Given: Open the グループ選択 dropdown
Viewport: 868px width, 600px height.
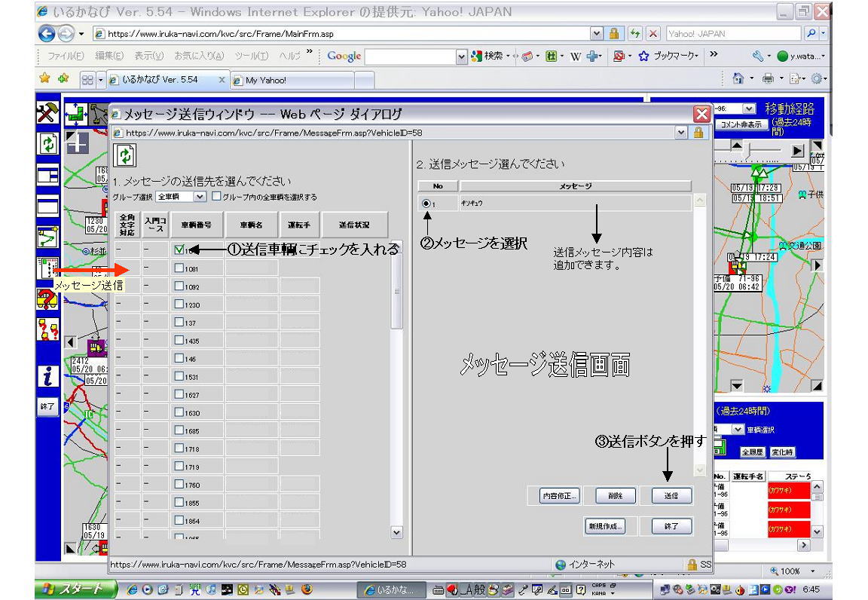Looking at the screenshot, I should click(x=199, y=197).
